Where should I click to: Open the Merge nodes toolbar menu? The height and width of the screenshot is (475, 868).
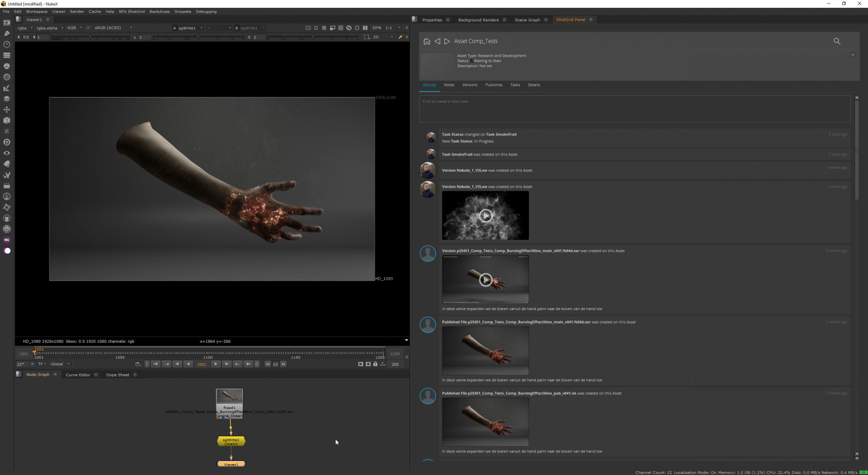point(7,99)
